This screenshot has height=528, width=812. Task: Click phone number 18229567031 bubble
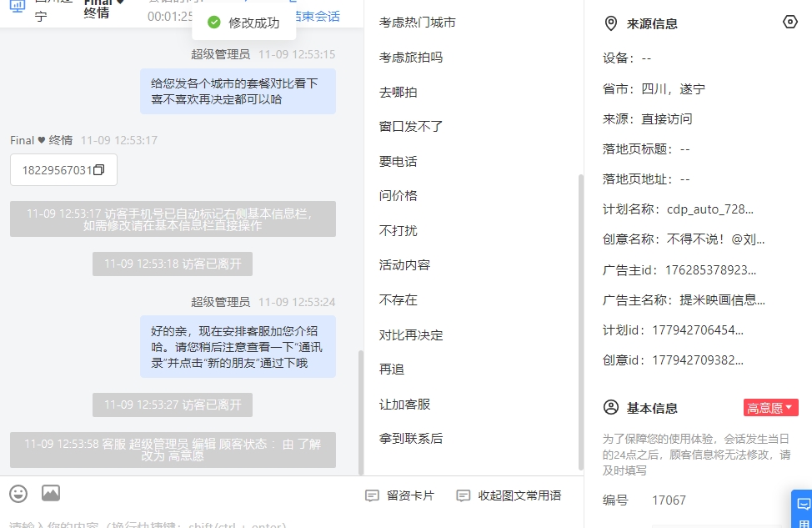[x=63, y=170]
